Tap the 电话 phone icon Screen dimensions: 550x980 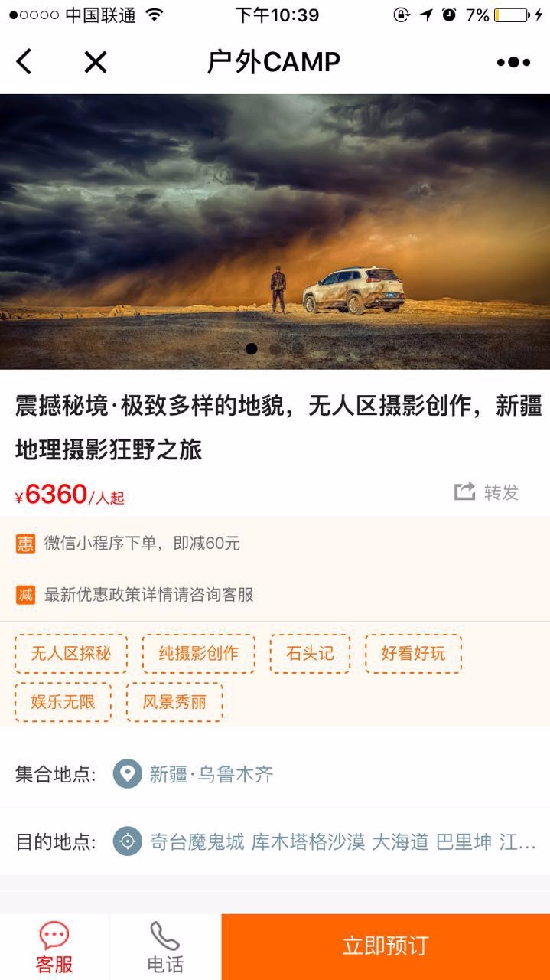click(164, 936)
